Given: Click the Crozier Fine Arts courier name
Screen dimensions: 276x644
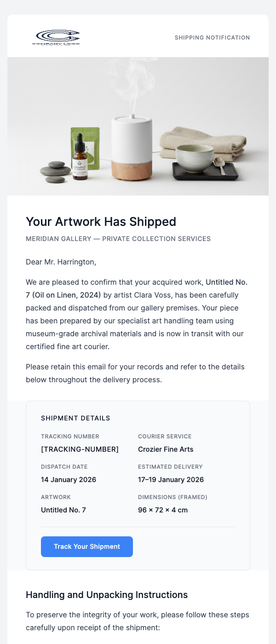Looking at the screenshot, I should click(165, 449).
